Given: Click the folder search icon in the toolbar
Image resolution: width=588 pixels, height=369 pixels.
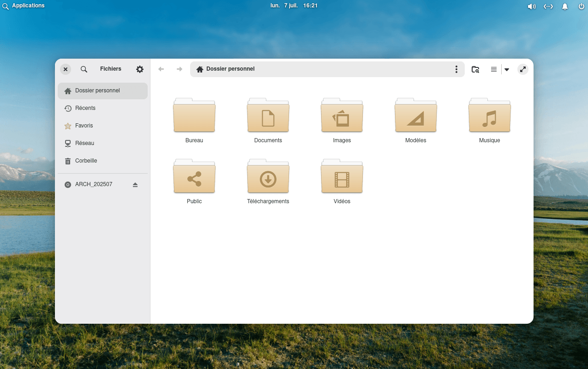Looking at the screenshot, I should (x=475, y=69).
